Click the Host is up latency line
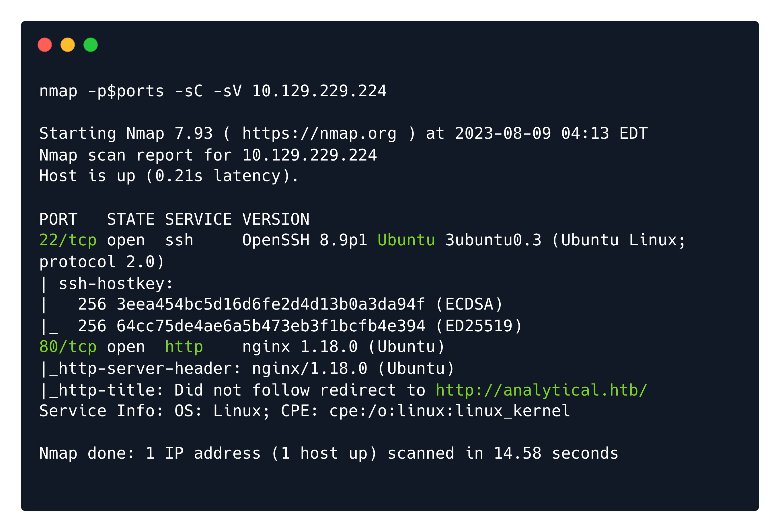 (x=169, y=176)
